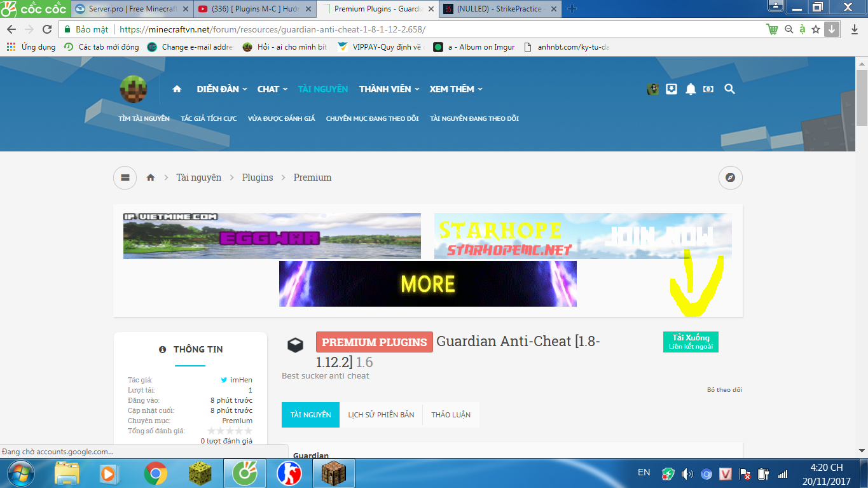The width and height of the screenshot is (868, 488).
Task: Open the Plugins breadcrumb link
Action: [258, 178]
